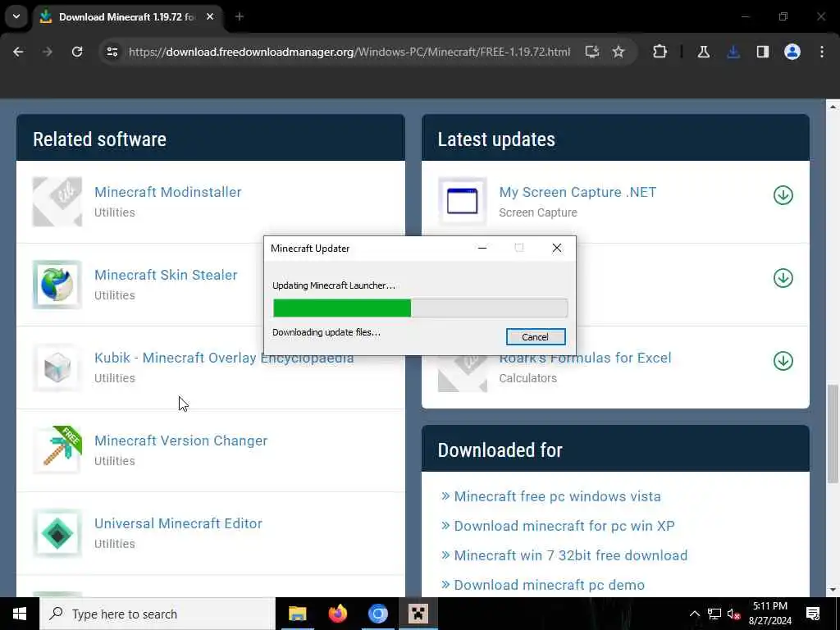The width and height of the screenshot is (840, 630).
Task: Cancel the Minecraft Updater download
Action: [x=535, y=337]
